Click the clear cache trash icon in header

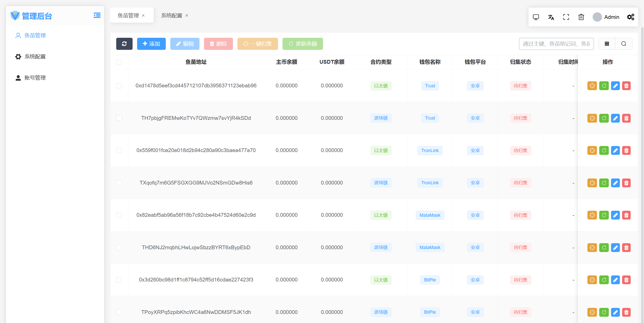point(581,17)
